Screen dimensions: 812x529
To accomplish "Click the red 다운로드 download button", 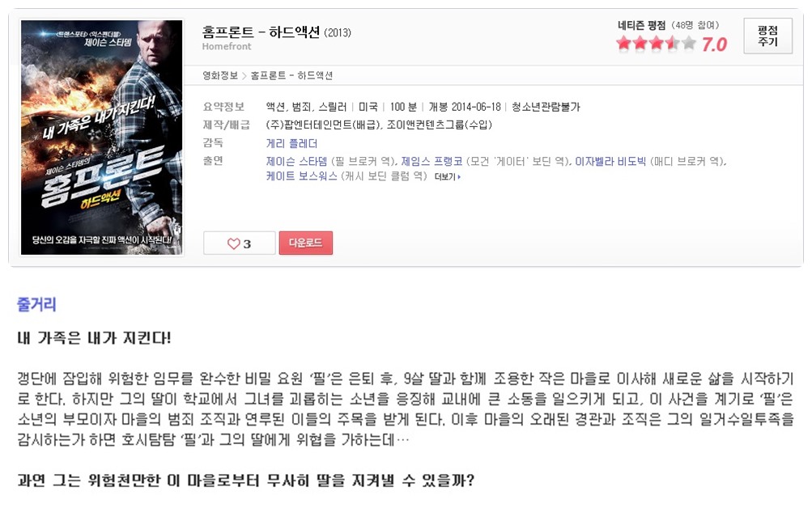I will 305,243.
